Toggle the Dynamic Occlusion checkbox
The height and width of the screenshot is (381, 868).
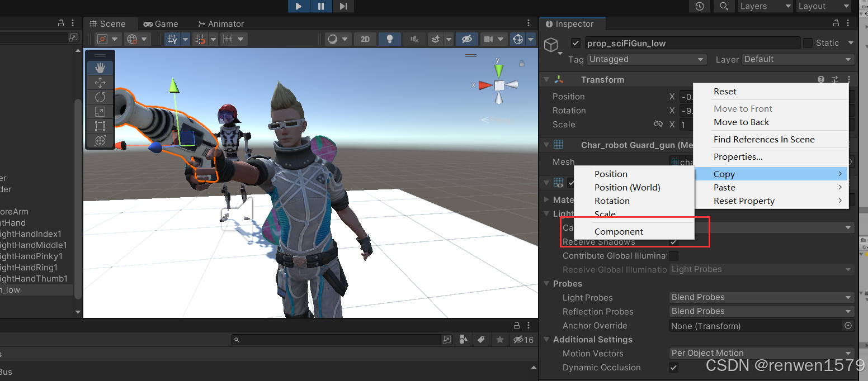tap(674, 368)
